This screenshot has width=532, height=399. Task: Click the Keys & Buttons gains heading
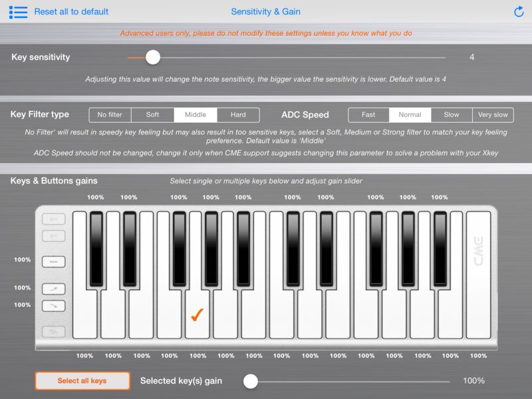click(54, 181)
